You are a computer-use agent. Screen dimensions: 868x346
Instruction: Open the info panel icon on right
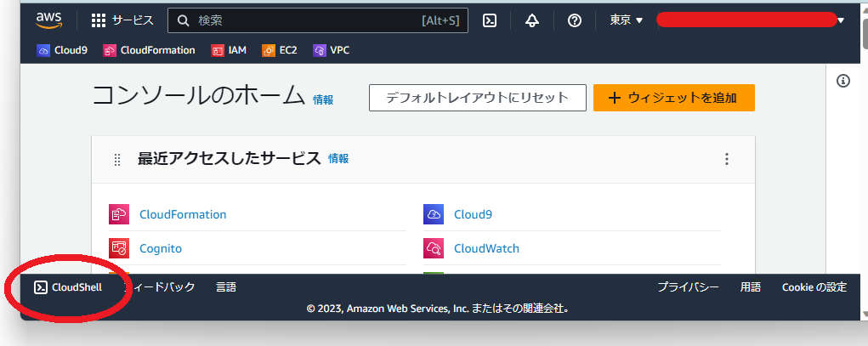coord(843,81)
